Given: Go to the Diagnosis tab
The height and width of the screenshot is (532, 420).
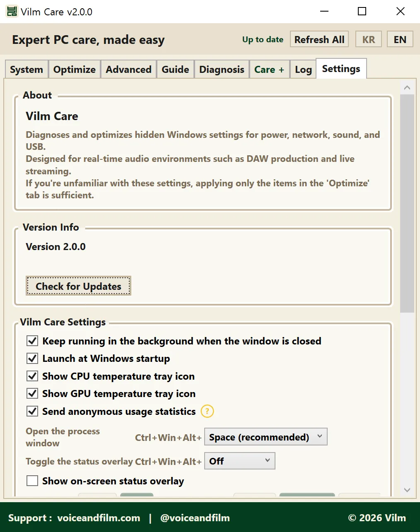Looking at the screenshot, I should (222, 69).
